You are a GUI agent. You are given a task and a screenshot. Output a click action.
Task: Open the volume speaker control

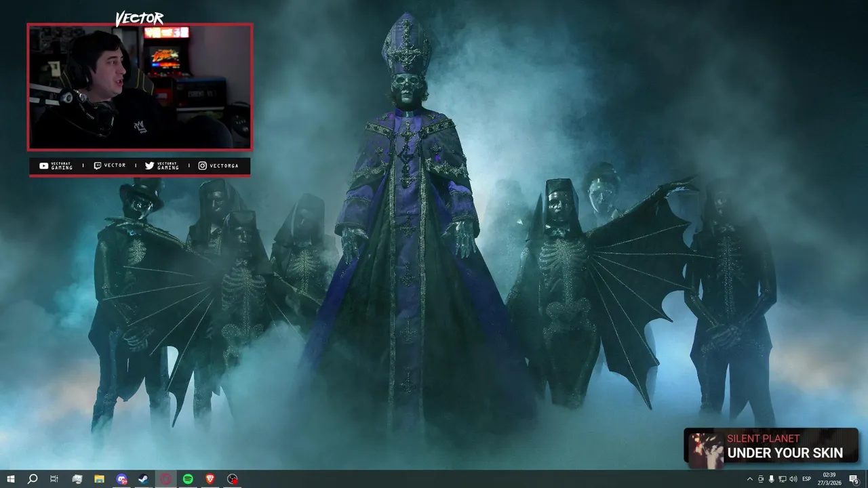tap(793, 479)
